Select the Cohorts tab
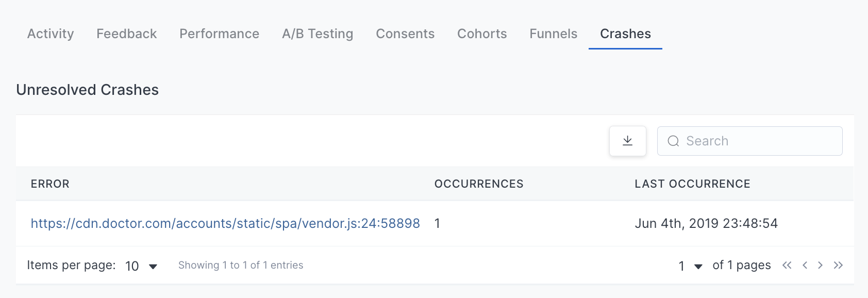868x298 pixels. (x=482, y=34)
